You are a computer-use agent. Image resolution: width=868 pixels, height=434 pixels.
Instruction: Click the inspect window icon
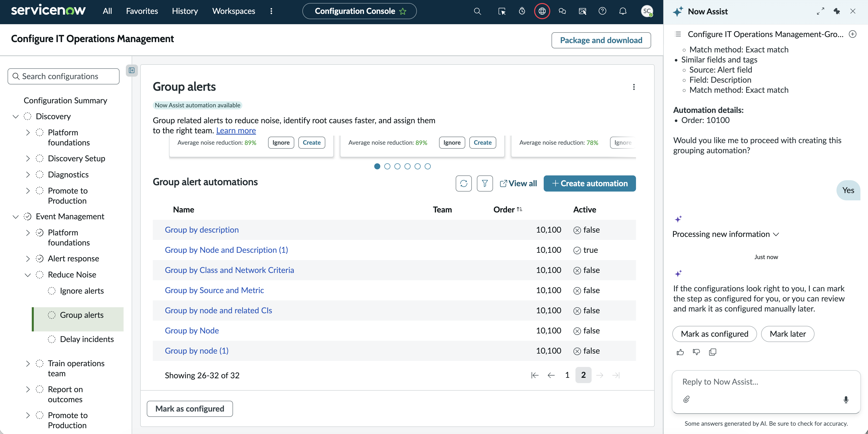[x=583, y=11]
